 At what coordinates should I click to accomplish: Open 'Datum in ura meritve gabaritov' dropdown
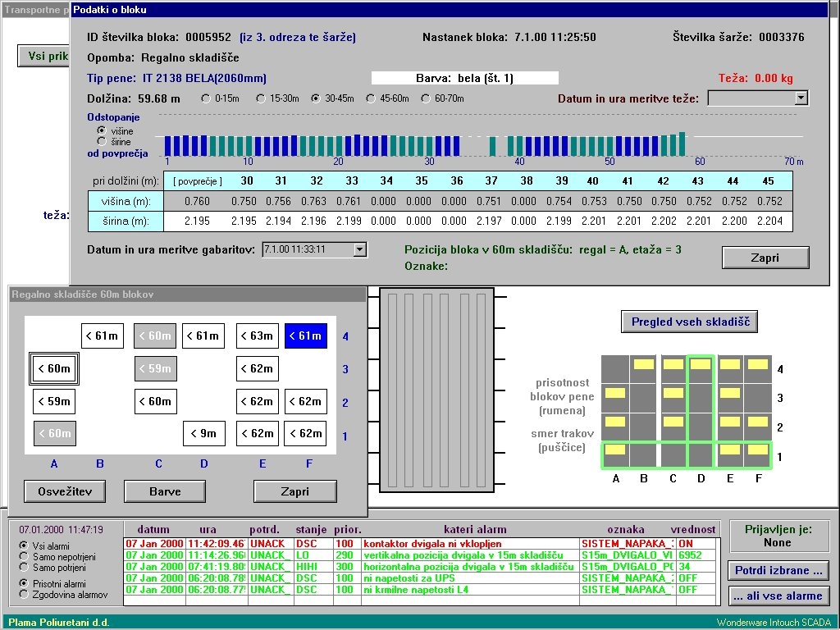tap(359, 249)
